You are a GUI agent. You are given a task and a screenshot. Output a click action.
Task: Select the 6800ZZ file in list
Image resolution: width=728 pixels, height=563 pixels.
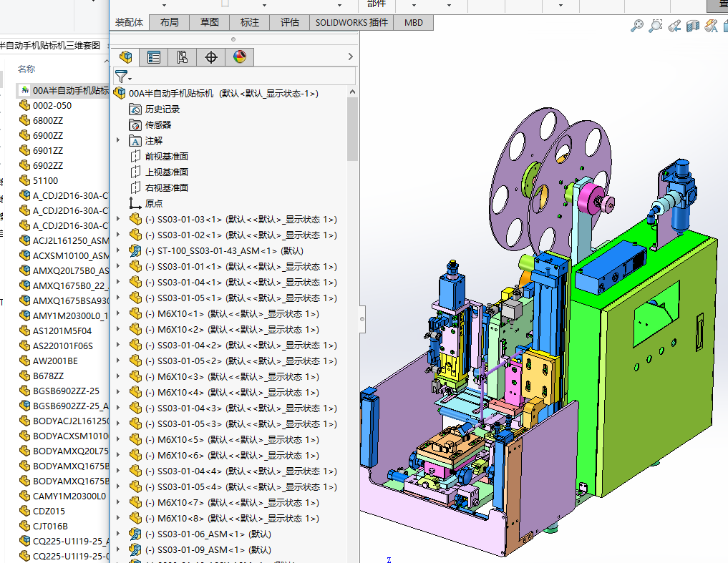48,120
